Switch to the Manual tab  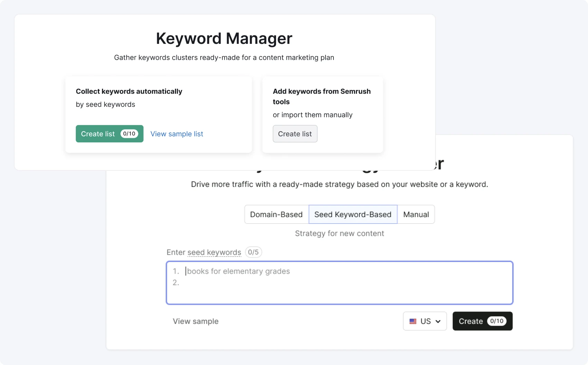click(x=416, y=214)
